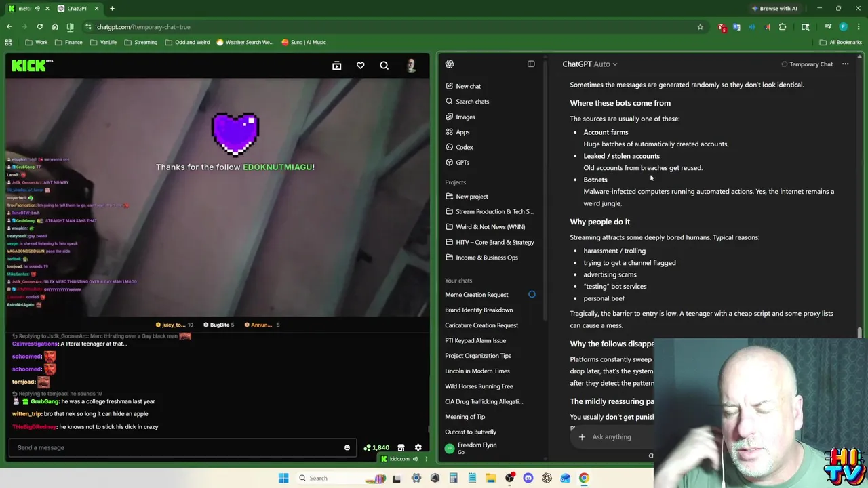This screenshot has height=488, width=868.
Task: Click the 1,840 channel points
Action: pyautogui.click(x=376, y=447)
